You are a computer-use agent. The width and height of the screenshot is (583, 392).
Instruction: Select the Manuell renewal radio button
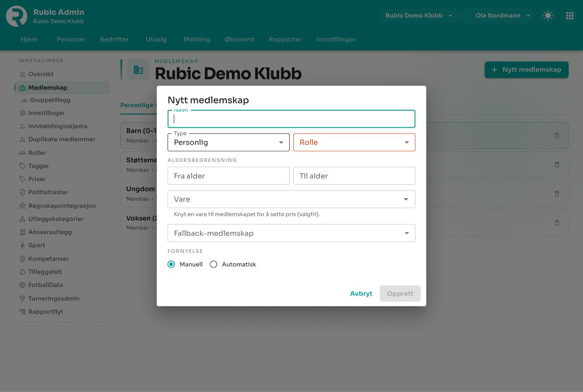(171, 264)
